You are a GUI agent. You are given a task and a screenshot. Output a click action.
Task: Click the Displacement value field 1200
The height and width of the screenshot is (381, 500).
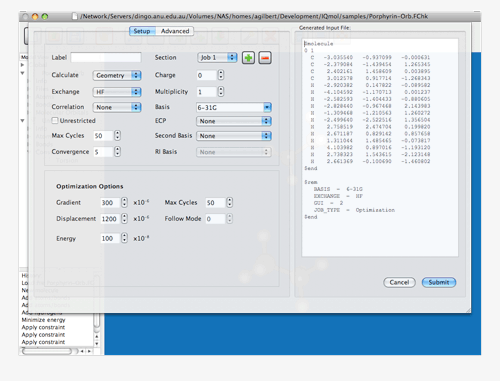click(x=110, y=219)
